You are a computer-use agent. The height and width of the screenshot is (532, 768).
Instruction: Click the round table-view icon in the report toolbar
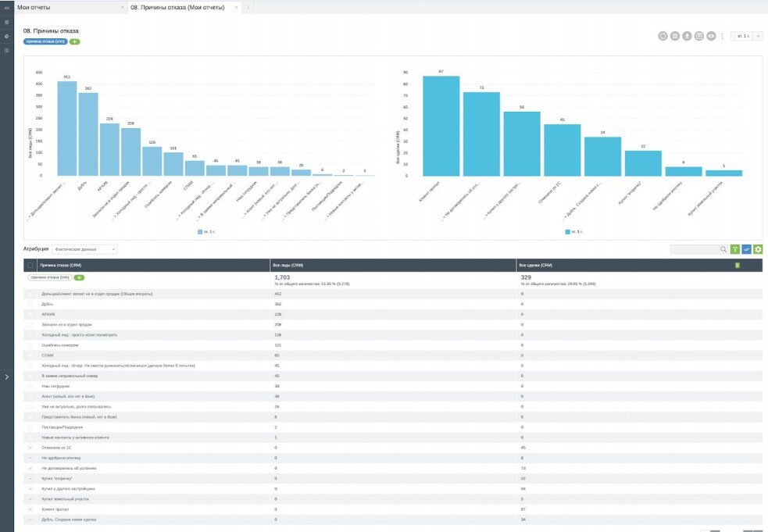(x=675, y=36)
